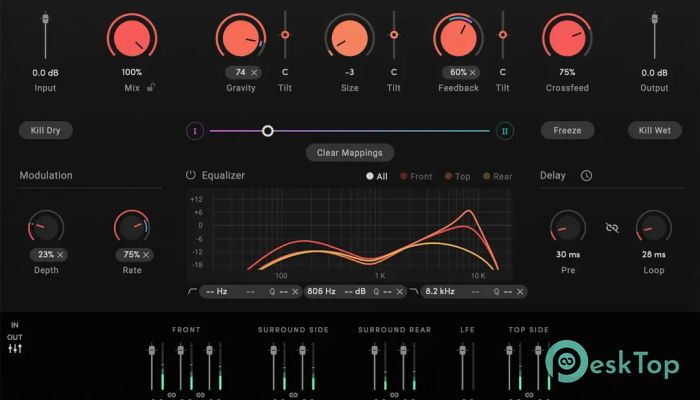Click the Crossfeed knob
The image size is (700, 400).
click(567, 38)
